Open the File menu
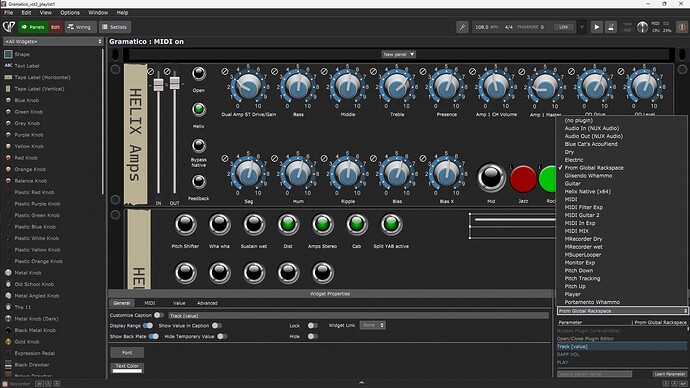 point(8,12)
